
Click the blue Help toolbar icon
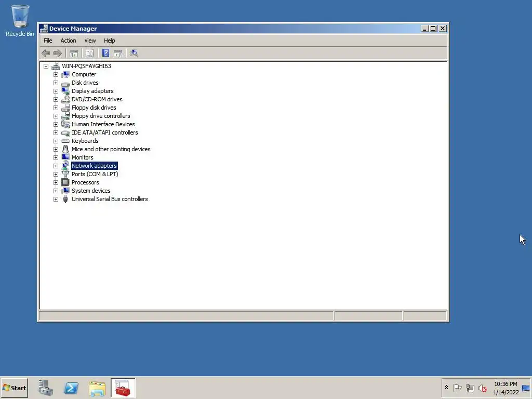(x=105, y=54)
